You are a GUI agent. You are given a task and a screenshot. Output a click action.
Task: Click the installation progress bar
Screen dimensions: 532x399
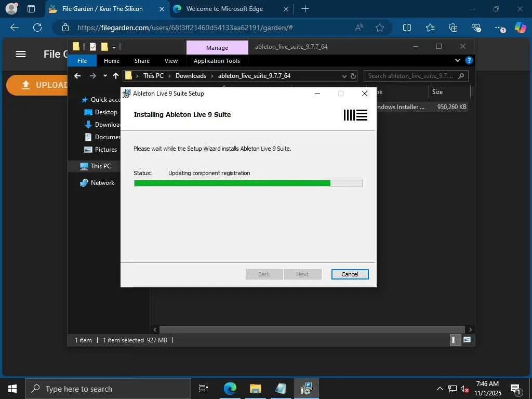(248, 183)
